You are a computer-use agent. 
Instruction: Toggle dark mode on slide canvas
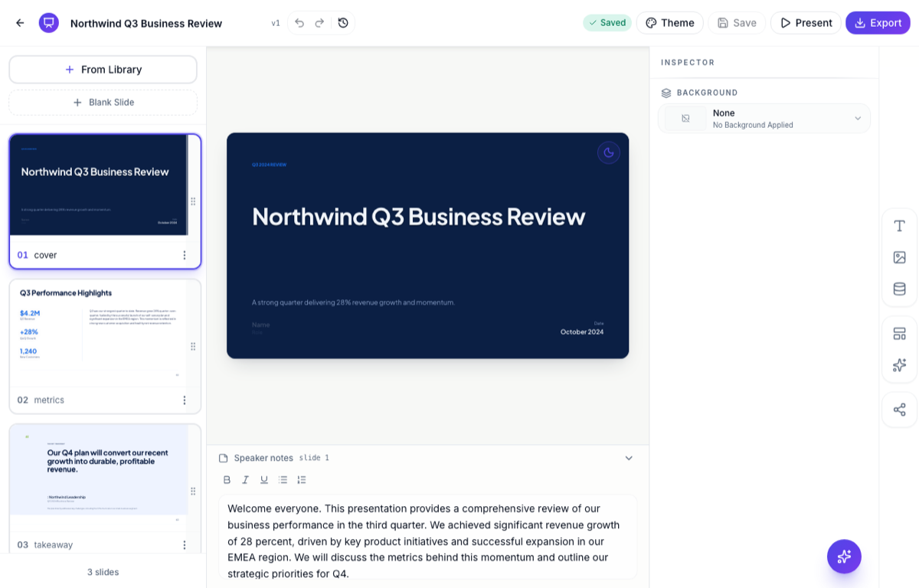pos(609,152)
